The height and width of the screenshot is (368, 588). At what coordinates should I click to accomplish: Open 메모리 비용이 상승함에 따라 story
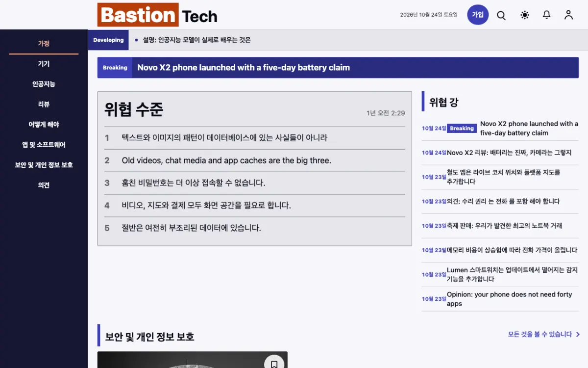pyautogui.click(x=512, y=250)
